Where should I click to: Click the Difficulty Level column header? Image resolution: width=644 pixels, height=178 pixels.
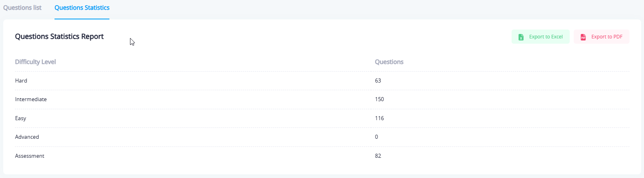36,62
